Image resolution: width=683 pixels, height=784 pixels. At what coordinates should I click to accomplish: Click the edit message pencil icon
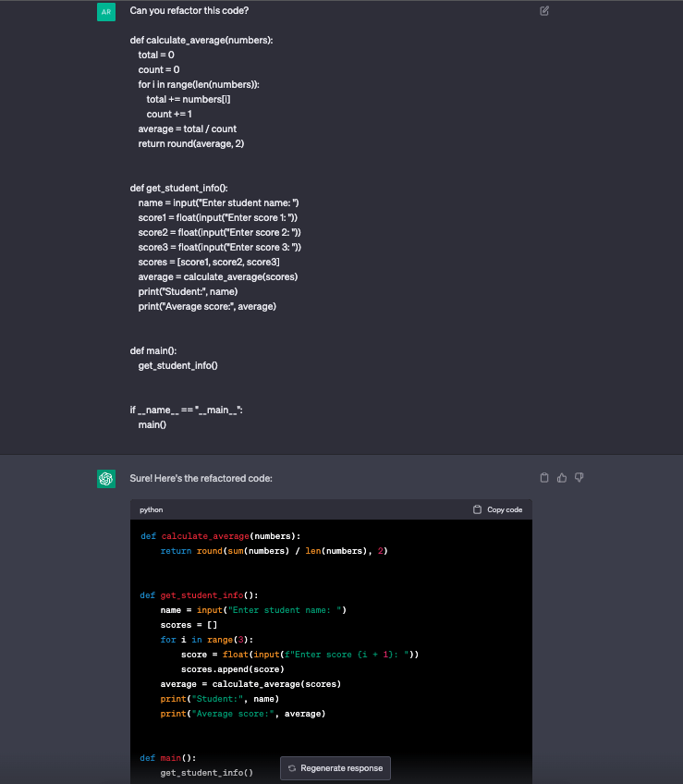coord(544,10)
